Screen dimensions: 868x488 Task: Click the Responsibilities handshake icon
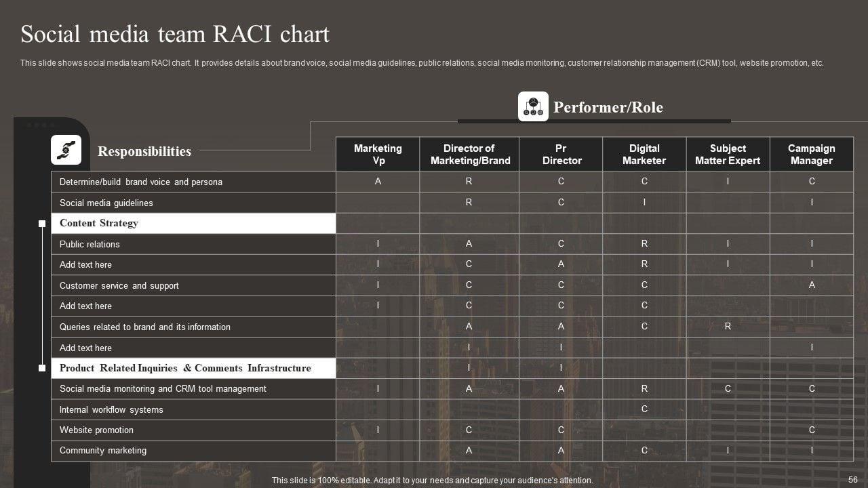point(66,150)
